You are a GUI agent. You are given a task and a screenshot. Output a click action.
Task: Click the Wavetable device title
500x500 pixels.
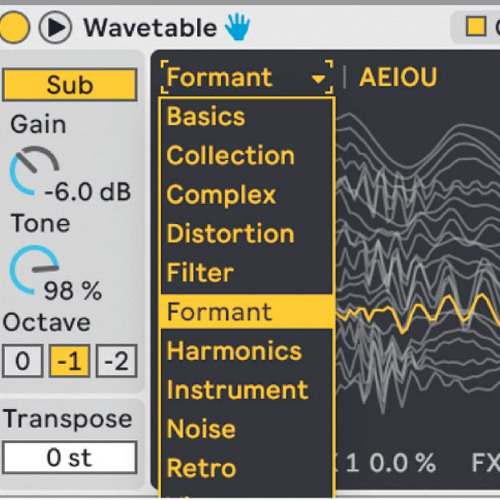point(150,27)
